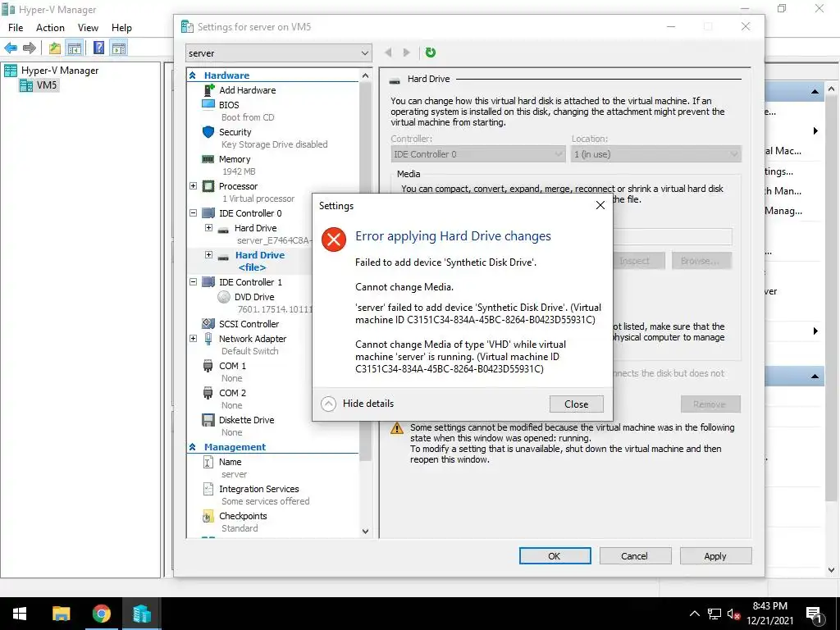Open the 'server' virtual machine dropdown
840x630 pixels.
pos(279,53)
